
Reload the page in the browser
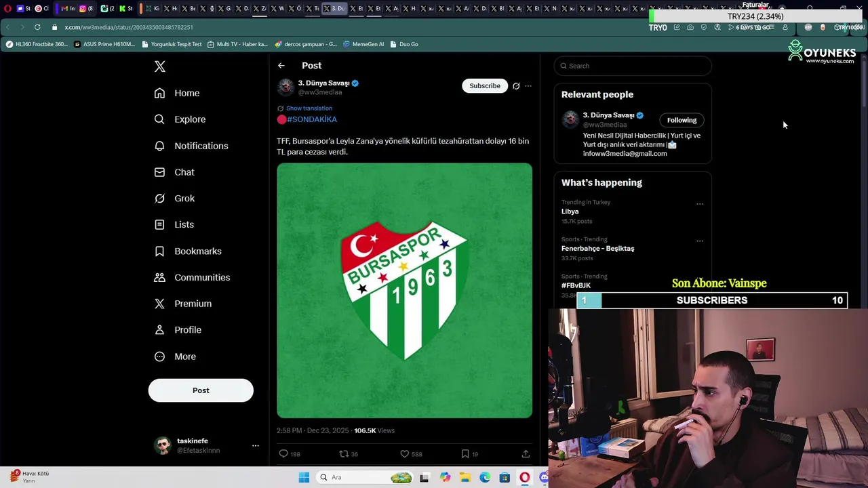[37, 27]
